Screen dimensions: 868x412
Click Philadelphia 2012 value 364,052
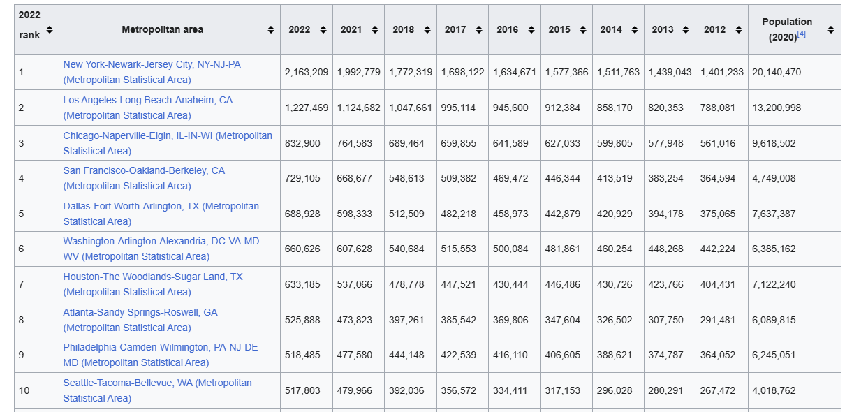718,355
